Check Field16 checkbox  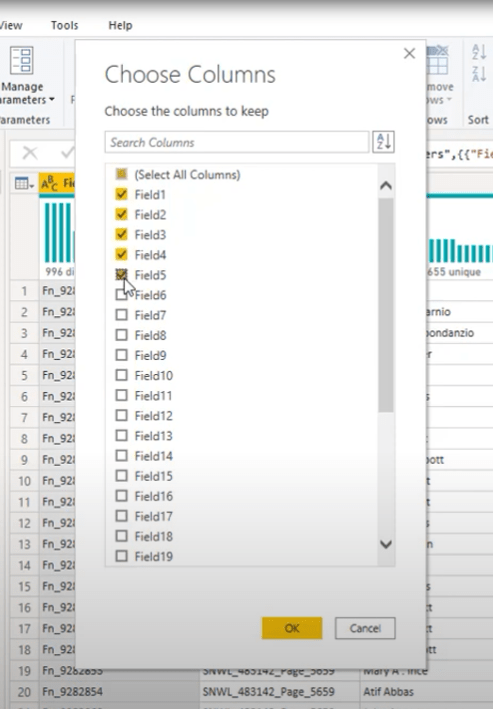121,496
